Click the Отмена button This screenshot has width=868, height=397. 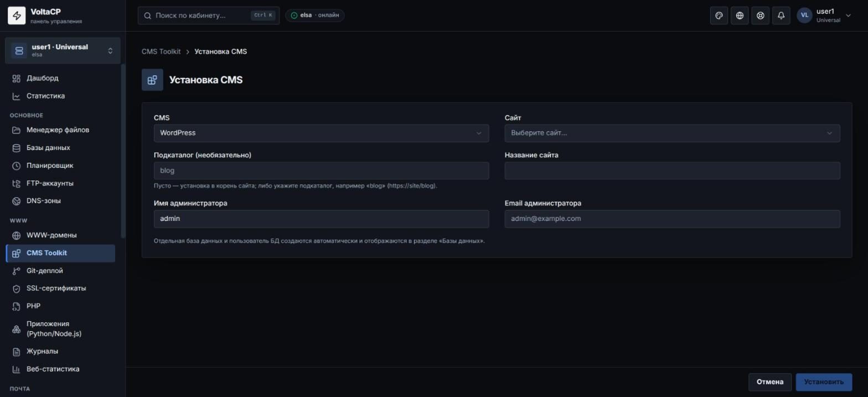click(770, 382)
